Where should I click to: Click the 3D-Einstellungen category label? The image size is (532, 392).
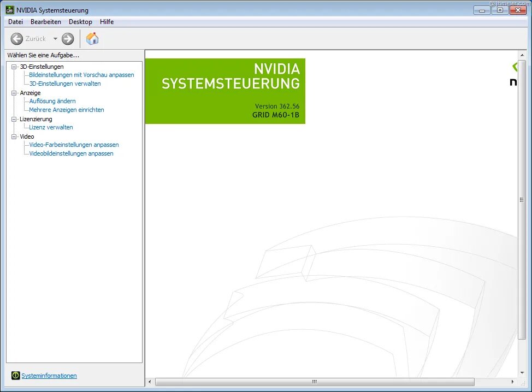tap(42, 67)
